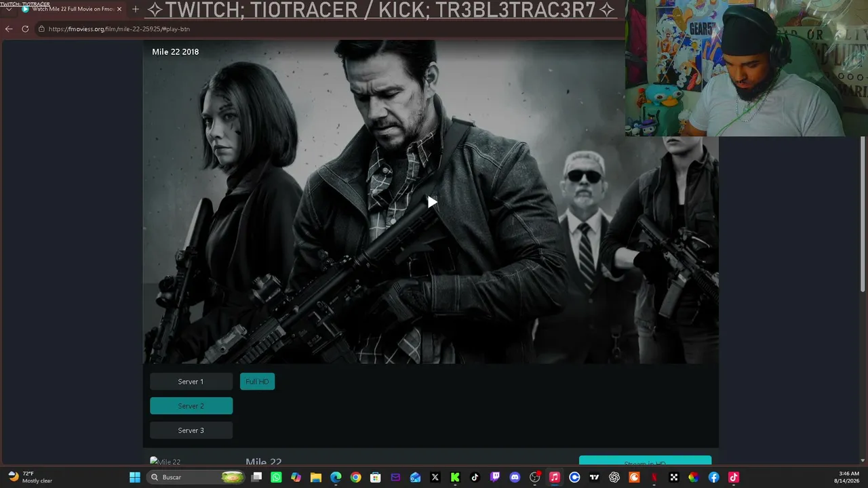Open Microsoft Copilot from taskbar
This screenshot has width=868, height=488.
(296, 477)
